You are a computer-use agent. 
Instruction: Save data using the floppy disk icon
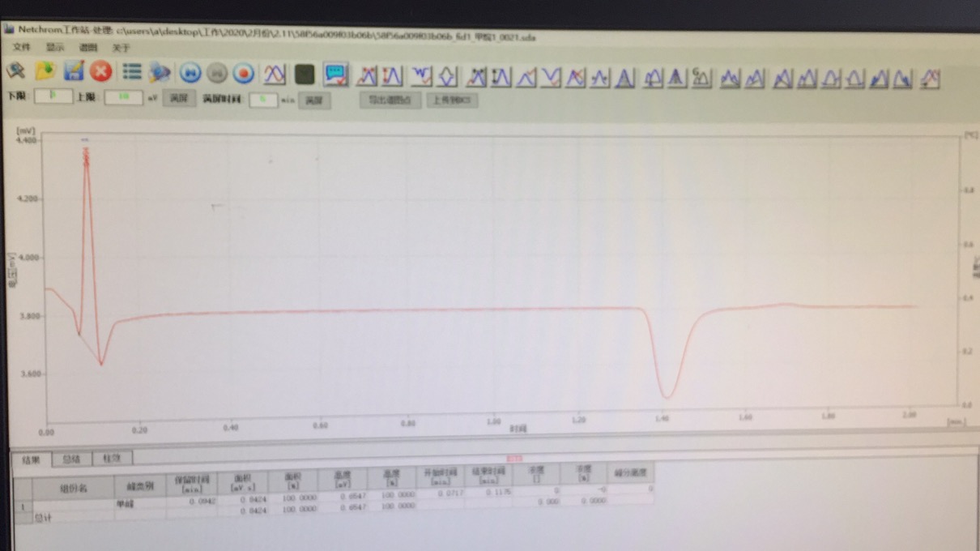74,71
